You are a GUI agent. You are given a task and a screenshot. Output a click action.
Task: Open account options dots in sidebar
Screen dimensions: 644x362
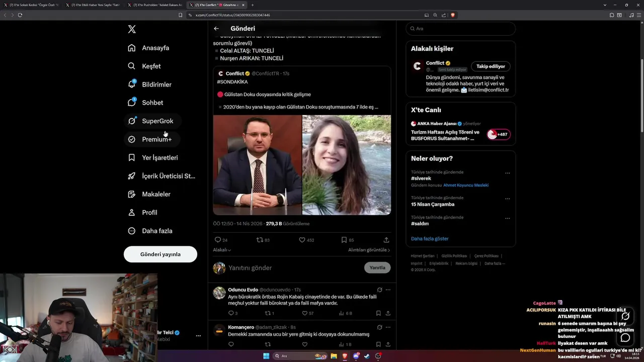(198, 335)
